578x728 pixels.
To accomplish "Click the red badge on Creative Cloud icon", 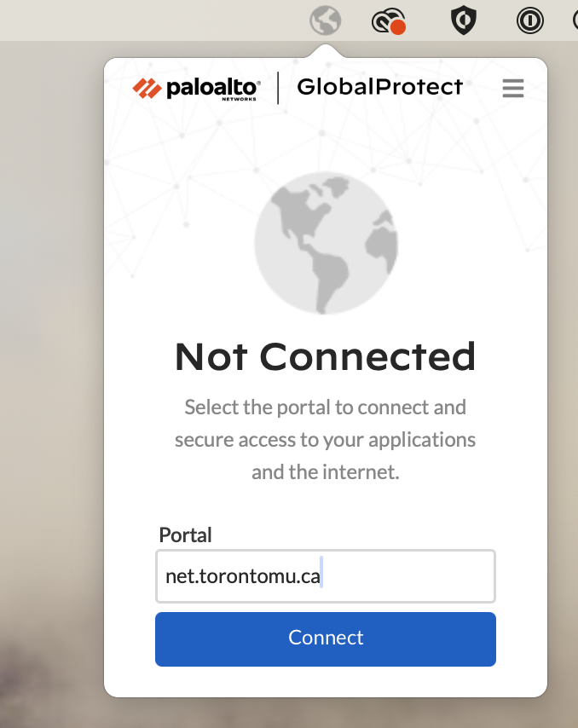I will pyautogui.click(x=397, y=27).
